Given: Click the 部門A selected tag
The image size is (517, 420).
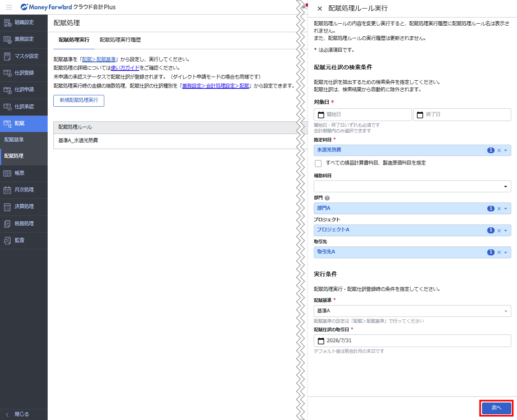Looking at the screenshot, I should click(323, 208).
